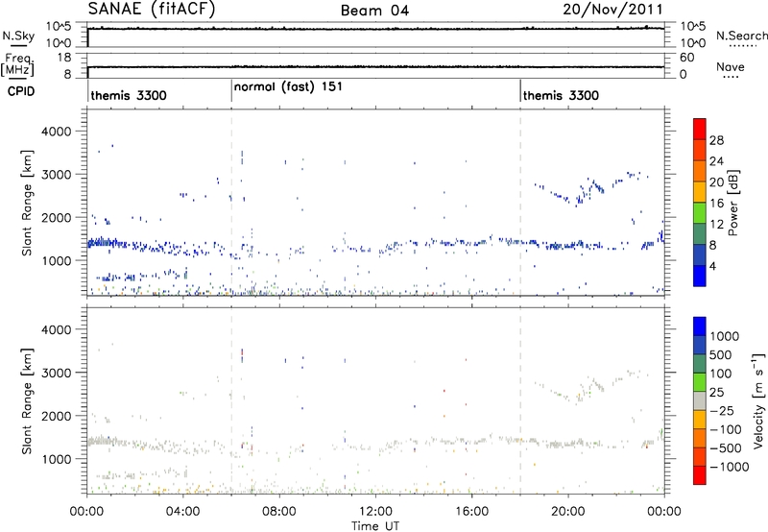The height and width of the screenshot is (532, 768).
Task: Click the Power [dB] colorbar title
Action: tap(732, 203)
